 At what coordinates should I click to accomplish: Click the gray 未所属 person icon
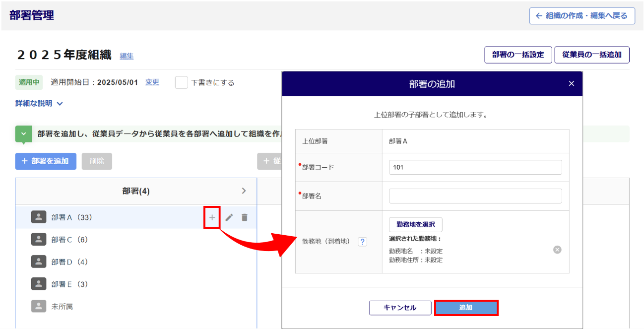39,307
